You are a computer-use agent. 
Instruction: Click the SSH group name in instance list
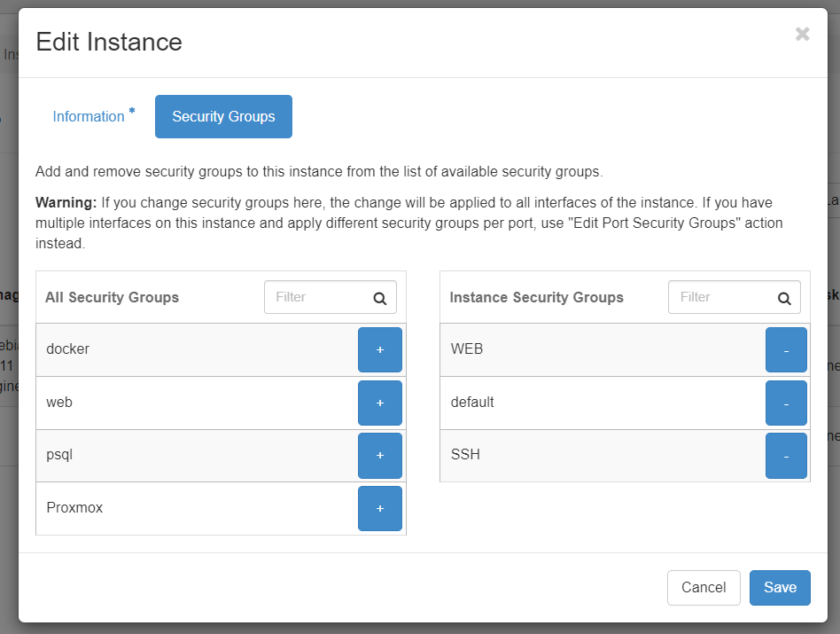tap(465, 455)
